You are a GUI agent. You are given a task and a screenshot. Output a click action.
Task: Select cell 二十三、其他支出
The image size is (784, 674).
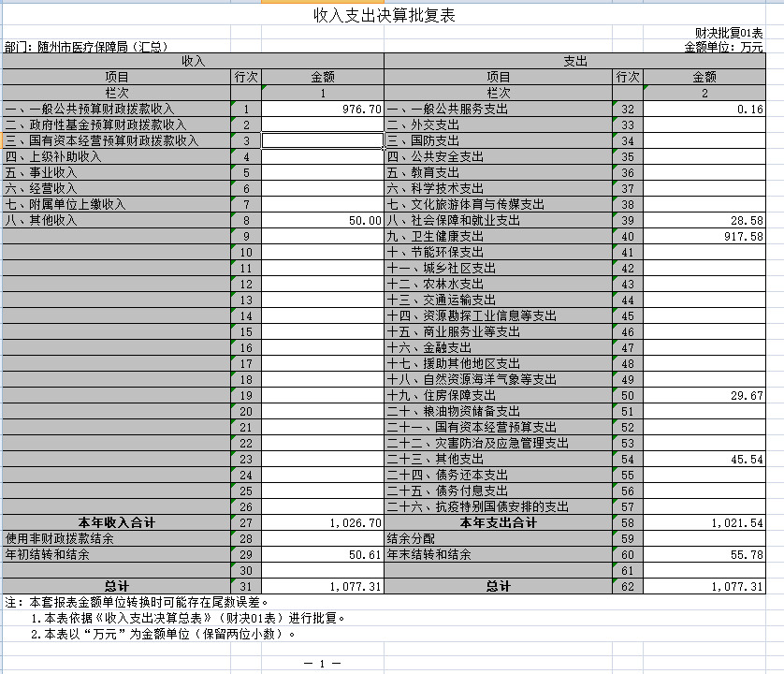pyautogui.click(x=498, y=460)
